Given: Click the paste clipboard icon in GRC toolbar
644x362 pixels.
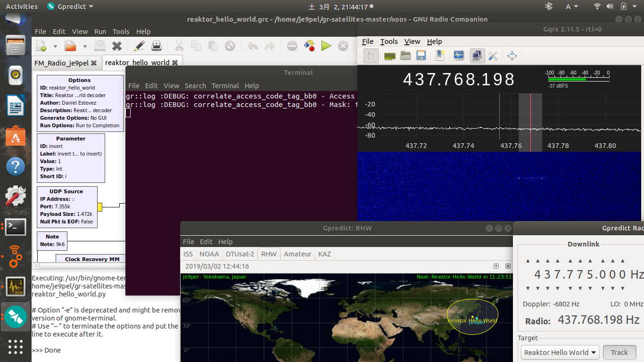Looking at the screenshot, I should click(213, 46).
